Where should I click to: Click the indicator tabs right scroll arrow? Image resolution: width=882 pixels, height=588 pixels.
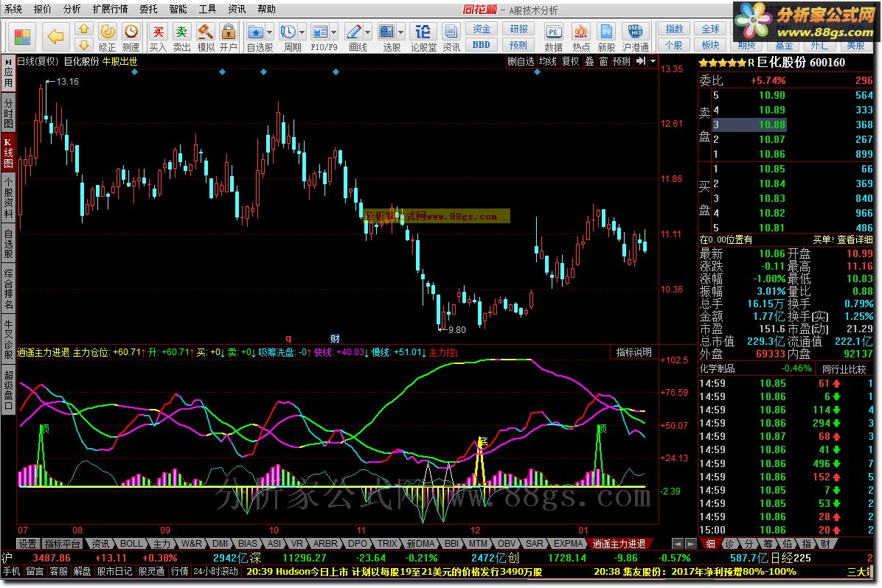[690, 544]
